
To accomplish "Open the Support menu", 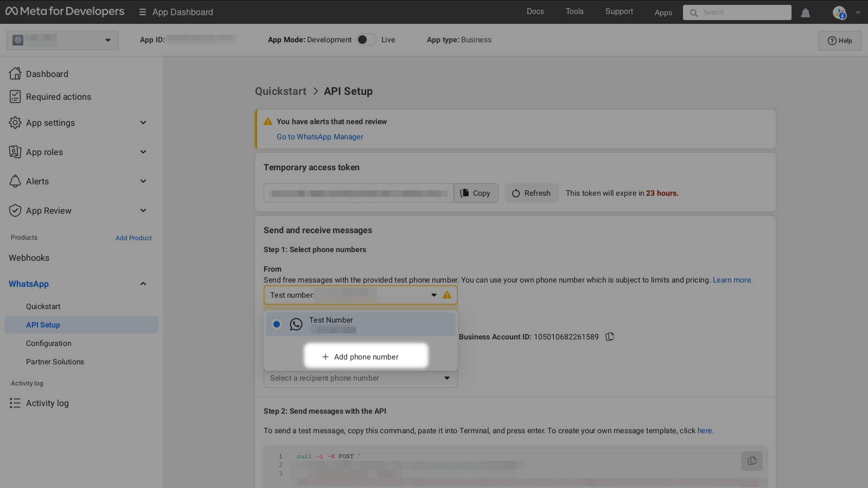I will 619,11.
